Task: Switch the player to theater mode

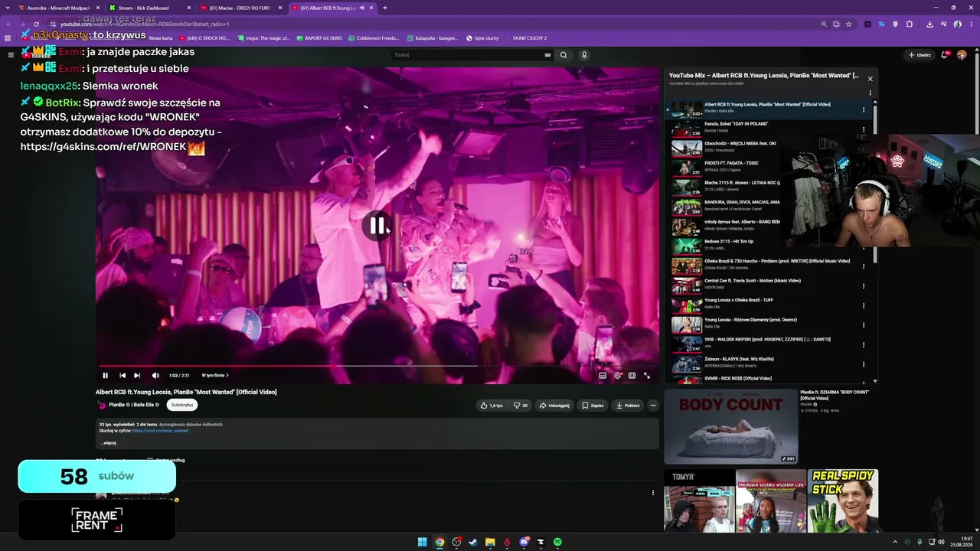Action: coord(632,376)
